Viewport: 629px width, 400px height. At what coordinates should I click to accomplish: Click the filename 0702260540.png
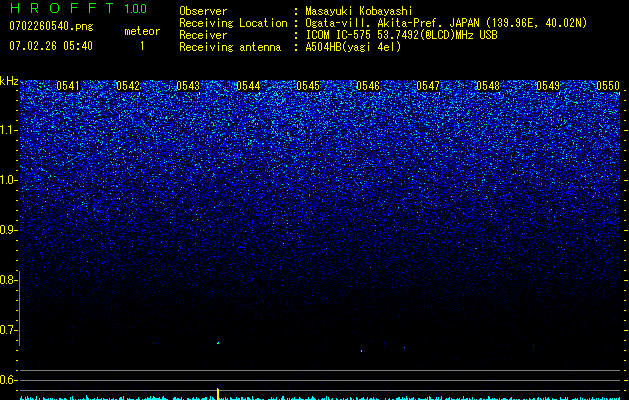coord(51,26)
